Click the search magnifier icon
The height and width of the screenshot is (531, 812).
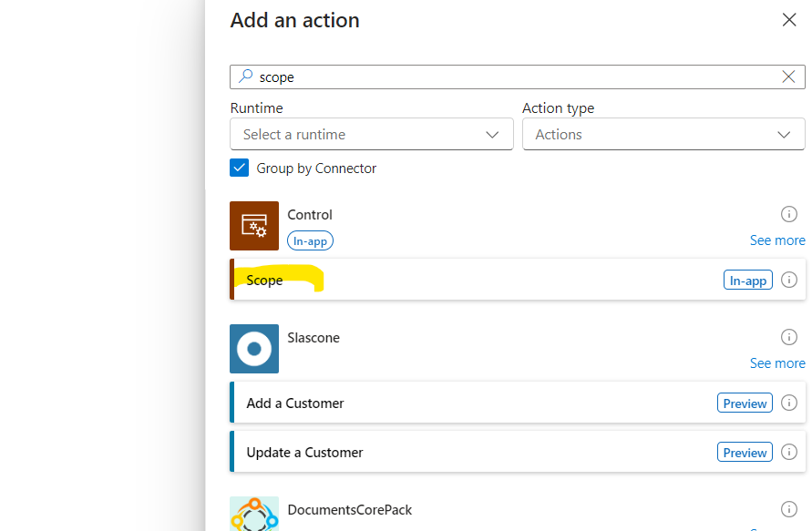[244, 77]
